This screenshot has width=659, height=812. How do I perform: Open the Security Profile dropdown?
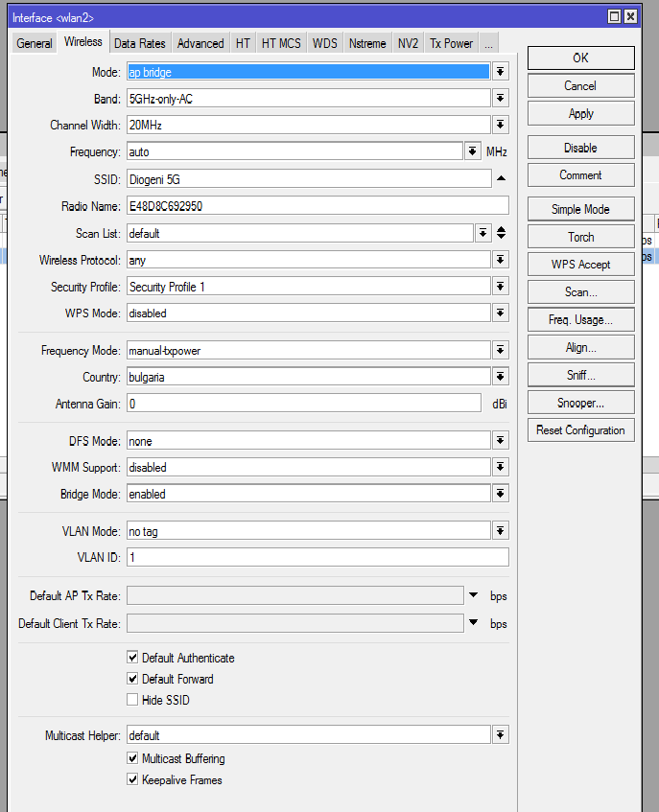(x=500, y=286)
